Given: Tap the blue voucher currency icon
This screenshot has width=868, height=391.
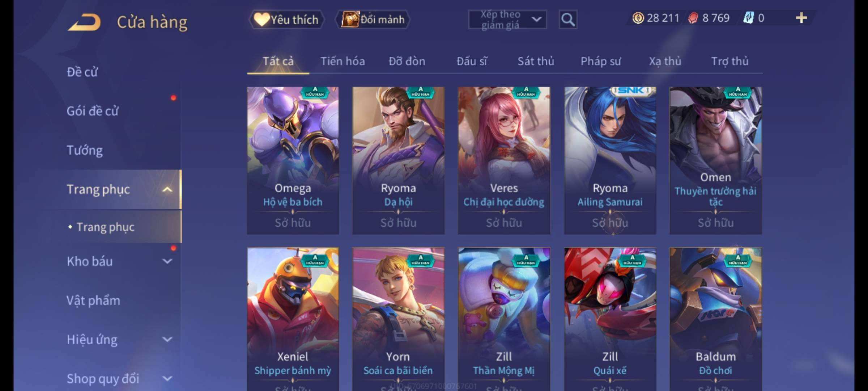Looking at the screenshot, I should (x=748, y=18).
